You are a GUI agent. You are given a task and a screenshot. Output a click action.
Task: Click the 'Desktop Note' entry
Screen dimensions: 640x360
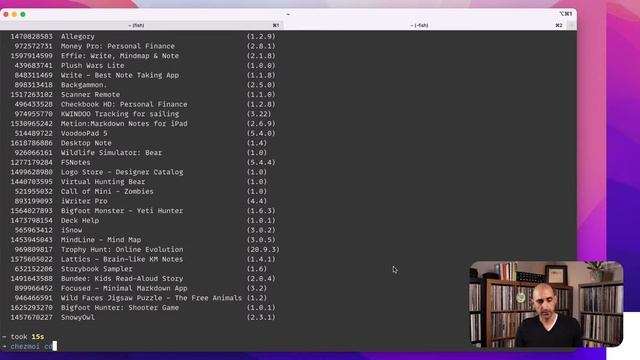point(86,143)
